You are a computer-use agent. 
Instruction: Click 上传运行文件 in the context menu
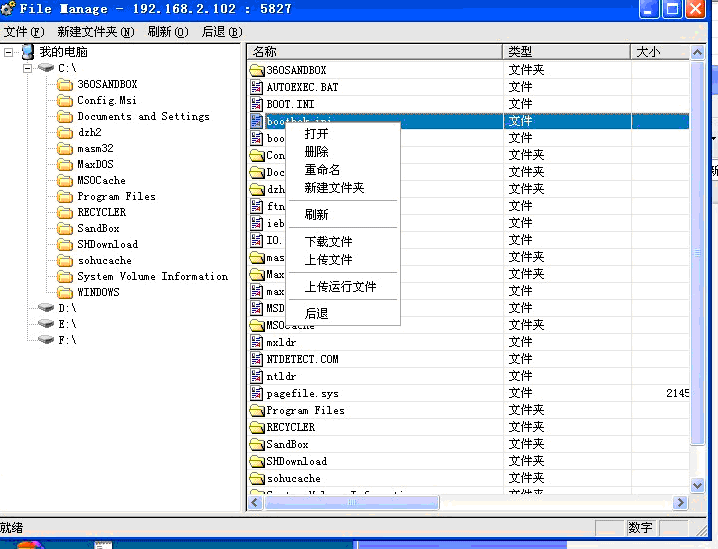(340, 287)
